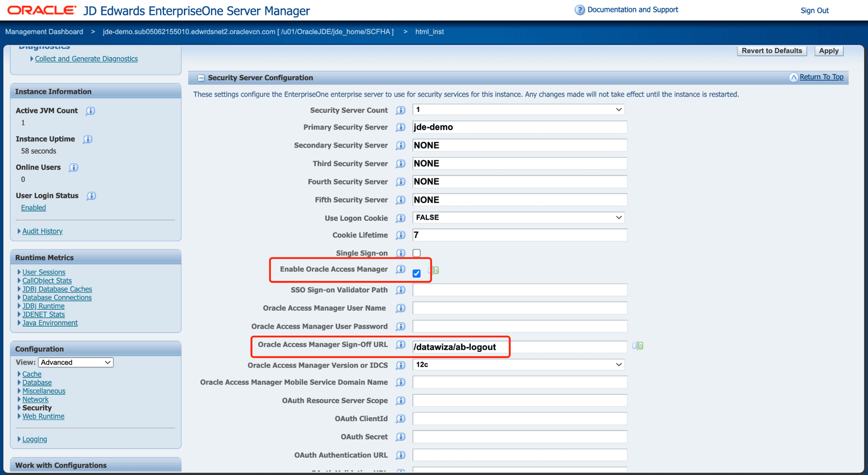Open Miscellaneous configuration category
The height and width of the screenshot is (475, 868).
coord(44,391)
